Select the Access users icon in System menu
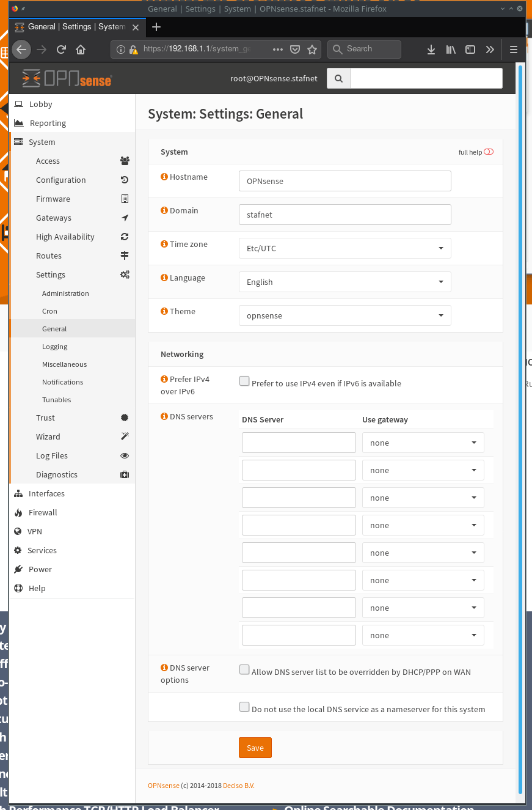532x810 pixels. pyautogui.click(x=125, y=161)
